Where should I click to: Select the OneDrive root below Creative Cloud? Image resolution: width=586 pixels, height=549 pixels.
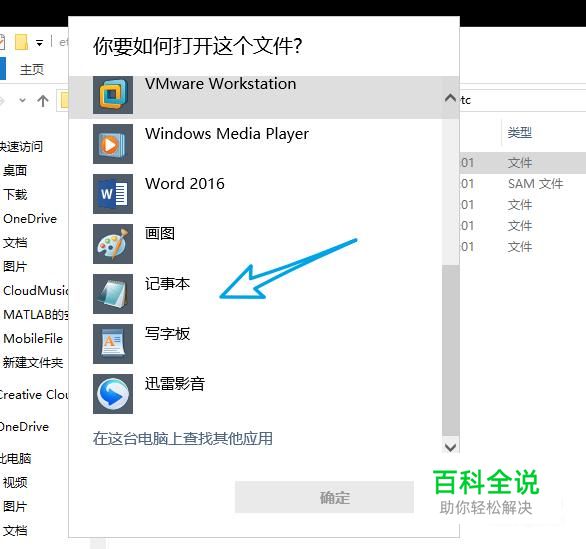click(x=24, y=426)
